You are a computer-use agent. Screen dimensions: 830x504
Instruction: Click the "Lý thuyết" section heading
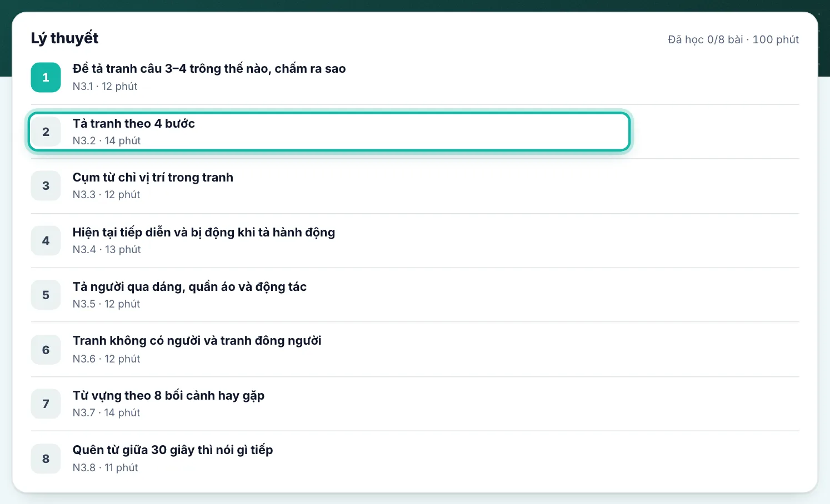[64, 38]
